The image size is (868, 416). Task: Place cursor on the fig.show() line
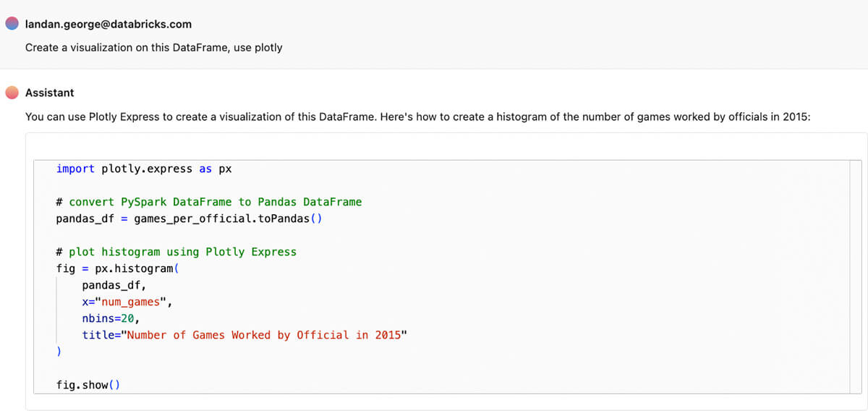[88, 385]
